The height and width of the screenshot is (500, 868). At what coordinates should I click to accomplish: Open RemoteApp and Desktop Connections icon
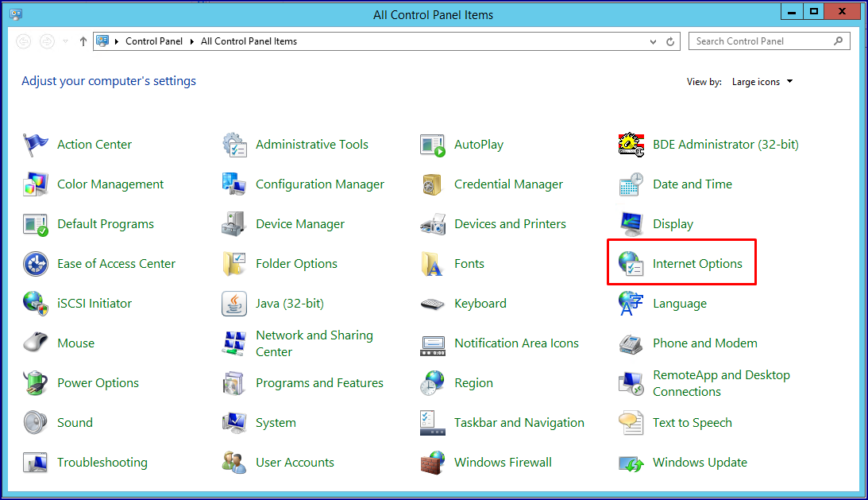pyautogui.click(x=631, y=383)
